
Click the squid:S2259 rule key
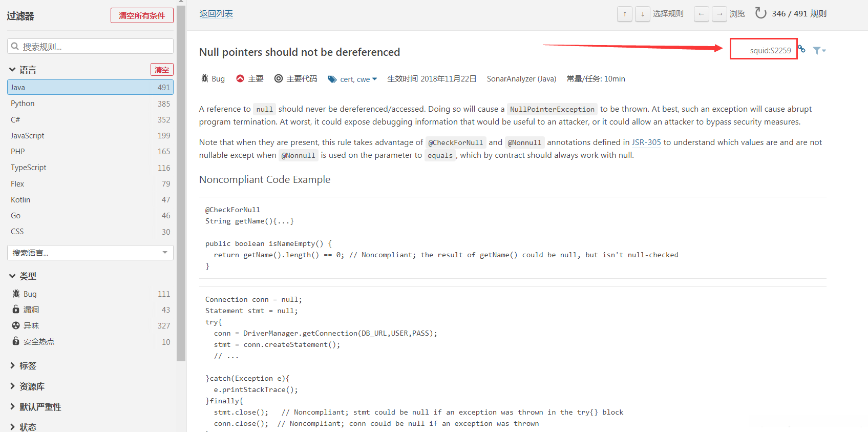coord(770,50)
